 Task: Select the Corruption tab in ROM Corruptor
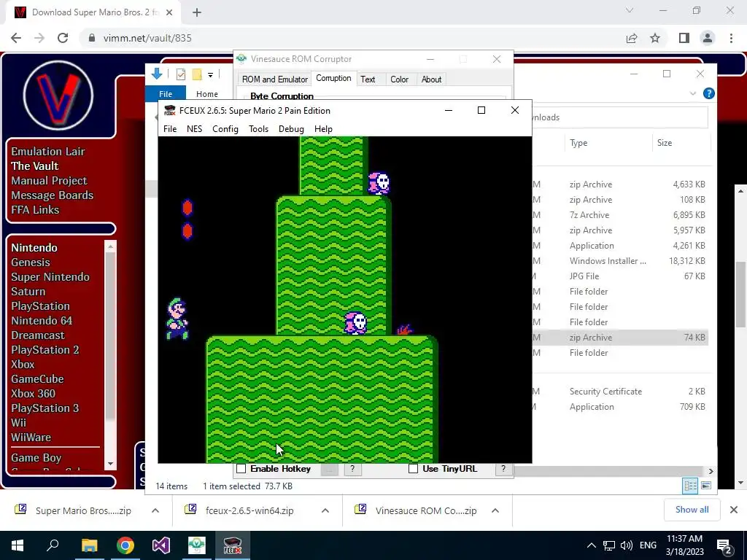333,78
